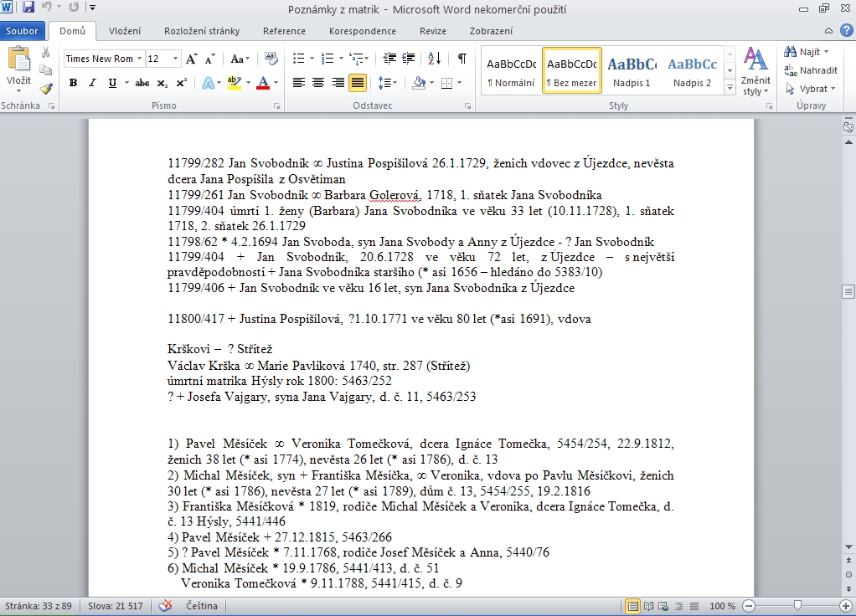Open the font size 12 dropdown

[x=175, y=59]
